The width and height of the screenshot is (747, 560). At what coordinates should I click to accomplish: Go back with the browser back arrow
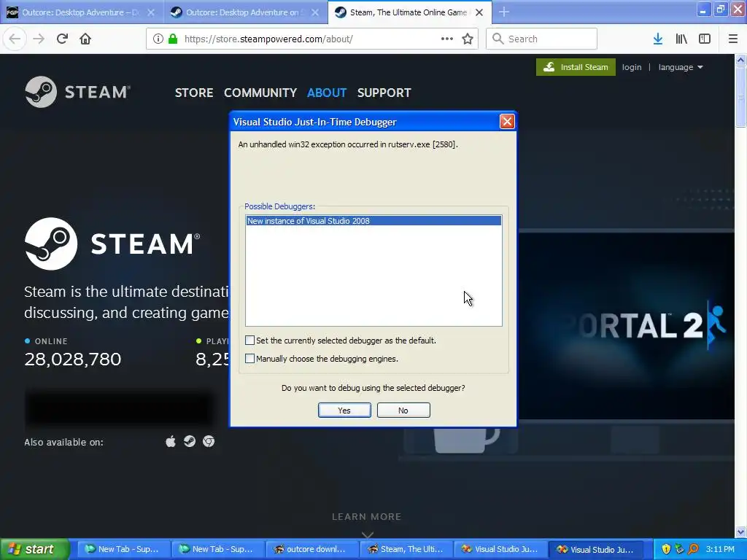coord(15,39)
